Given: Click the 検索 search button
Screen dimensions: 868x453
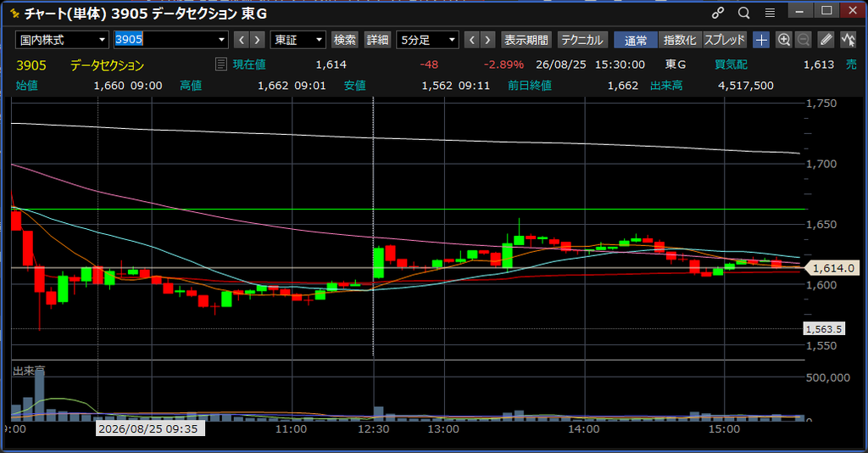Looking at the screenshot, I should (x=345, y=40).
